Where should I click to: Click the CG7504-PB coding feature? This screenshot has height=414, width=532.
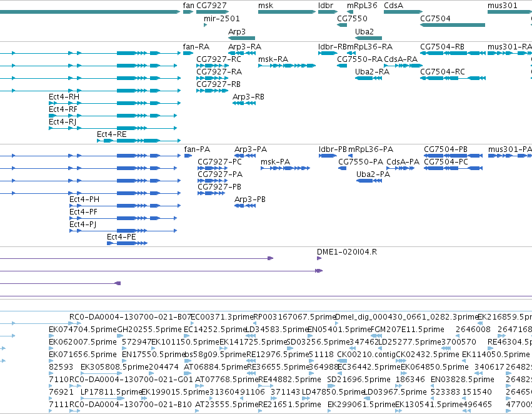453,156
